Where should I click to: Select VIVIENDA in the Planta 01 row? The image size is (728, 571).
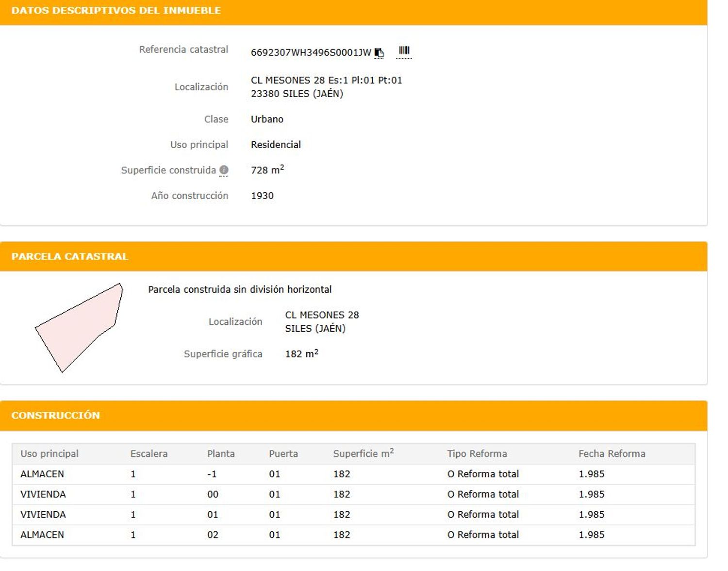click(43, 514)
